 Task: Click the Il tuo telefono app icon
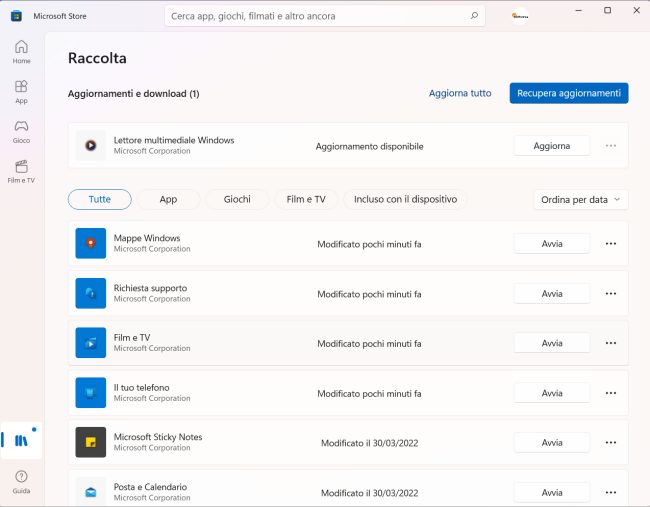[x=91, y=393]
